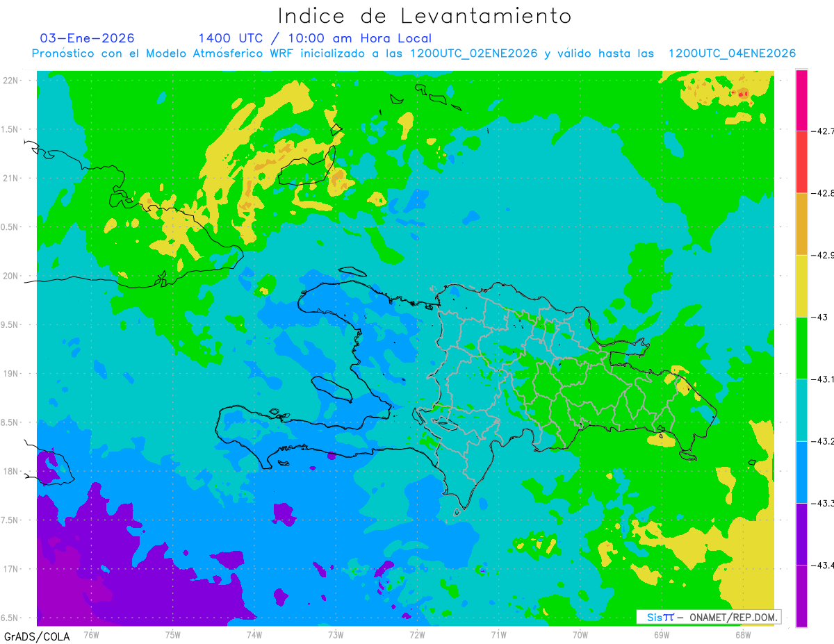
Task: Click the '1.5N' axis label
Action: click(x=10, y=129)
